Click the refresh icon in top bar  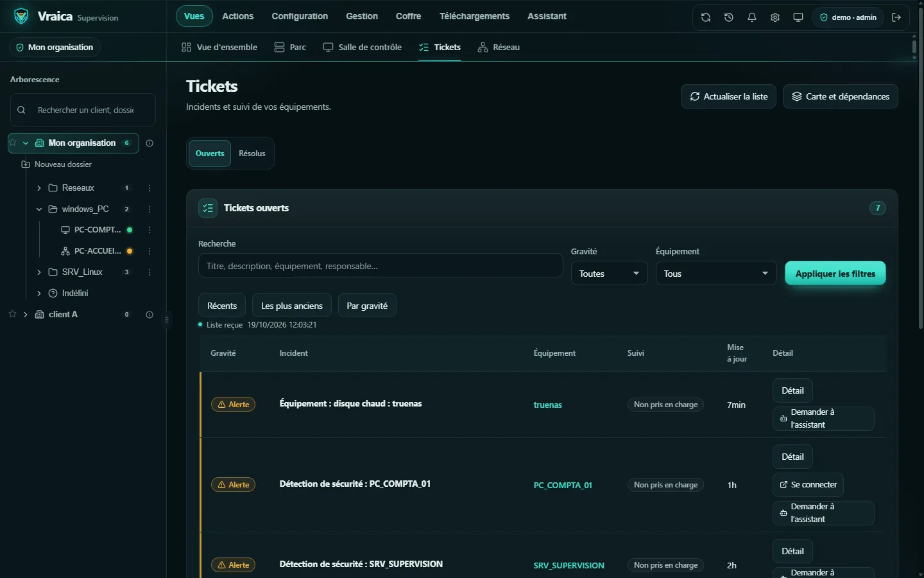[706, 17]
